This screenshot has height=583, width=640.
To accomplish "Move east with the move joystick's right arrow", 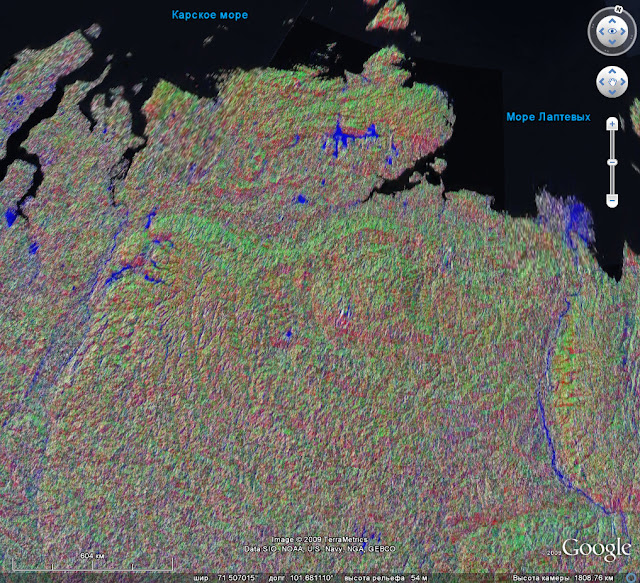I will [623, 82].
